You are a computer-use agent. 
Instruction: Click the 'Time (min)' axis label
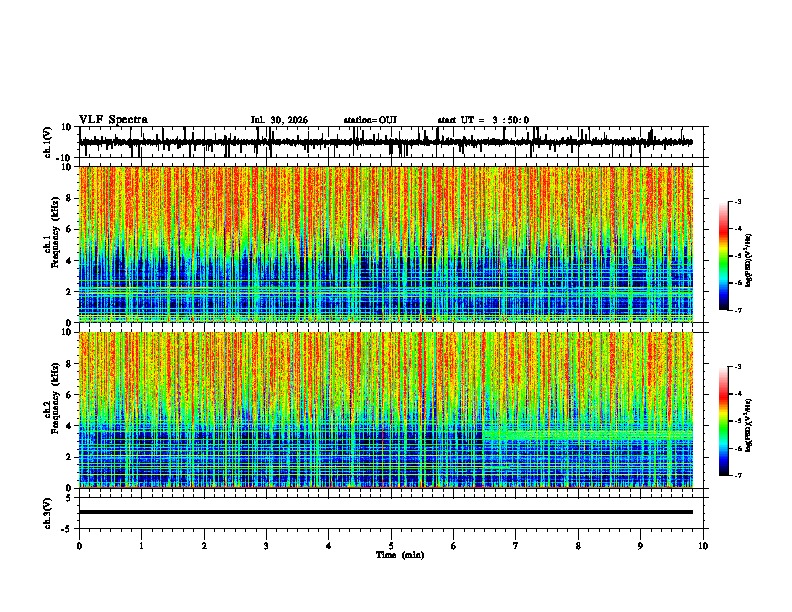tap(400, 555)
